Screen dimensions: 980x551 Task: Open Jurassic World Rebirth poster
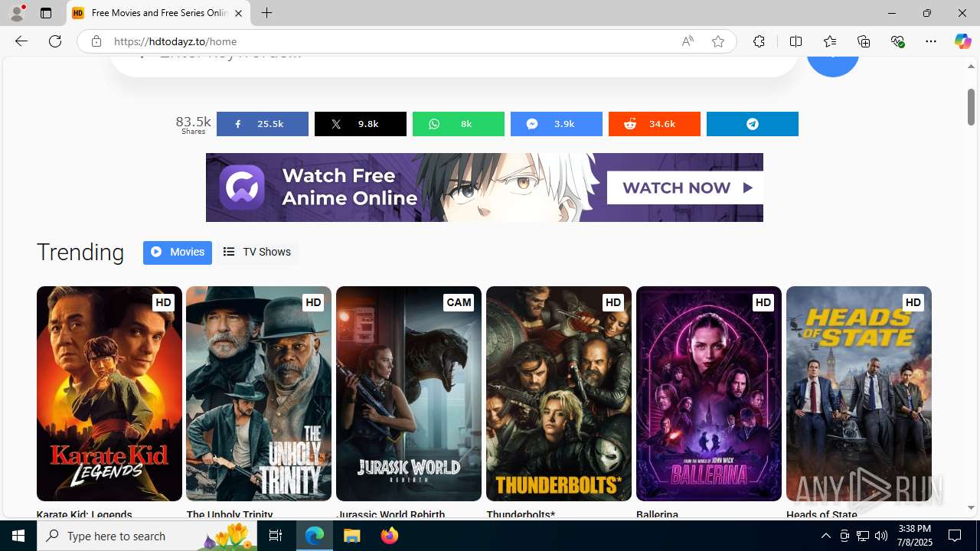click(409, 393)
